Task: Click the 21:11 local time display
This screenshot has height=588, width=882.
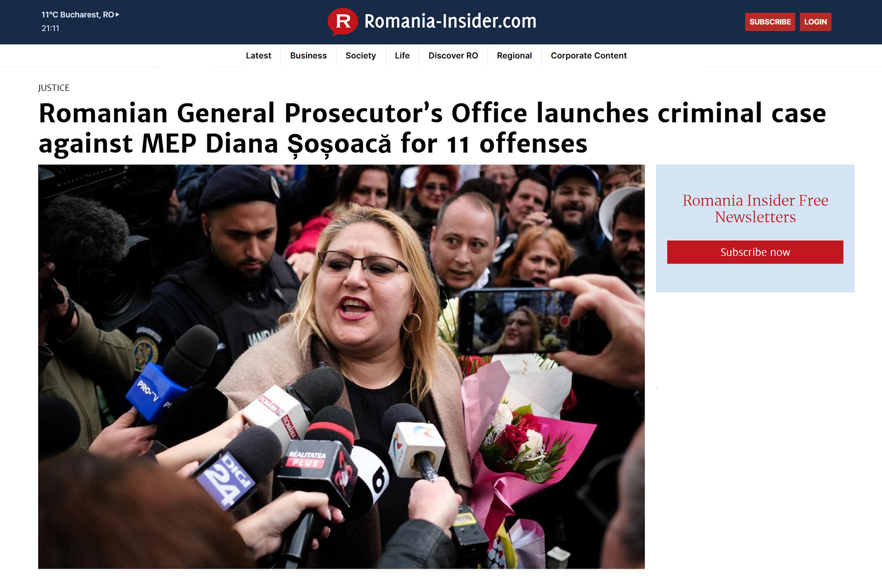Action: click(x=51, y=28)
